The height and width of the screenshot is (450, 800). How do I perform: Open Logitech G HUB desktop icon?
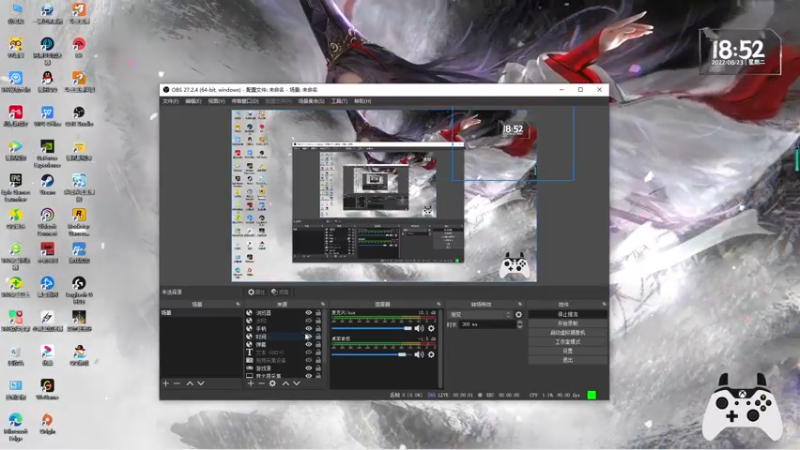click(x=79, y=290)
